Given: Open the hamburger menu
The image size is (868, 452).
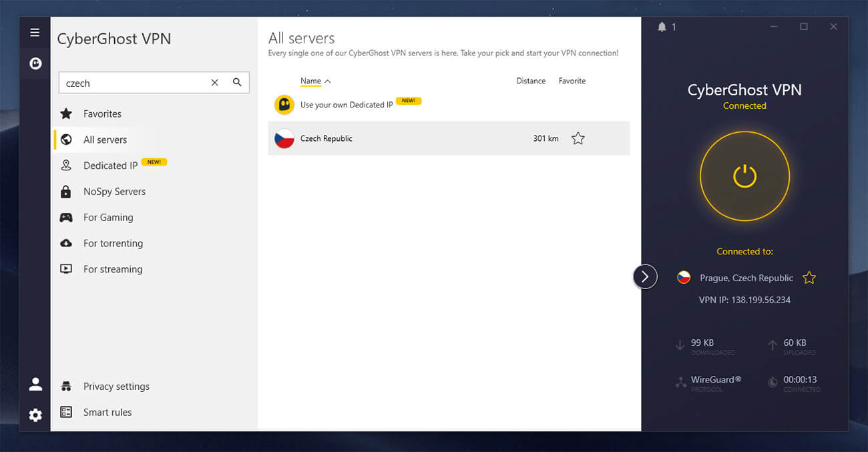Looking at the screenshot, I should point(35,32).
